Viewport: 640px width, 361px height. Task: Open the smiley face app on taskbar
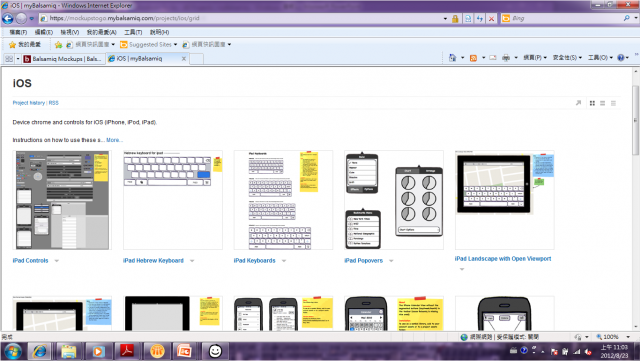coord(215,351)
